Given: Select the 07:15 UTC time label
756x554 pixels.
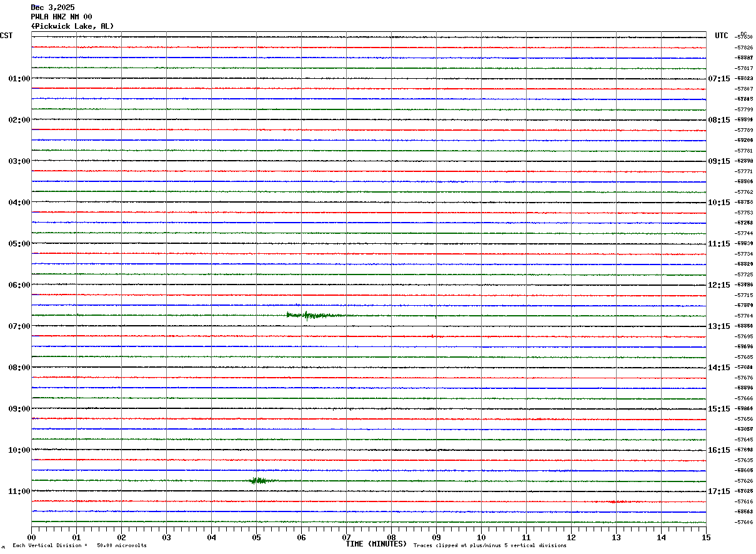Looking at the screenshot, I should click(x=719, y=79).
